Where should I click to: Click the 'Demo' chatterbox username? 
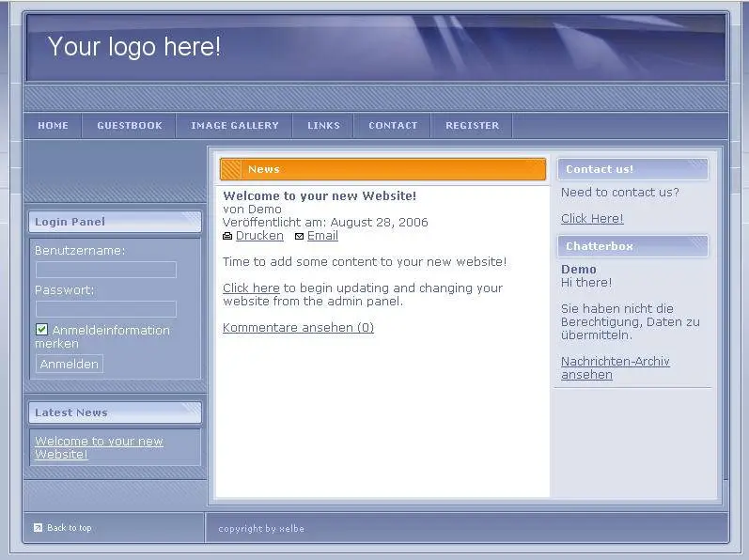pyautogui.click(x=579, y=270)
